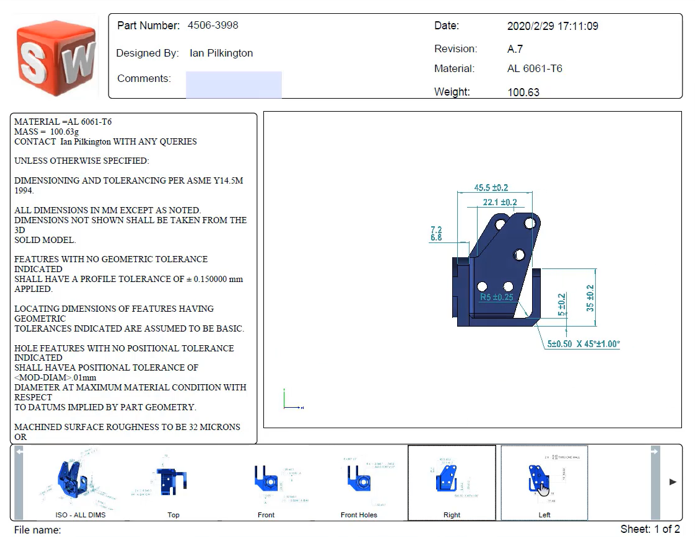Click the left scroll bar of the view strip

19,483
